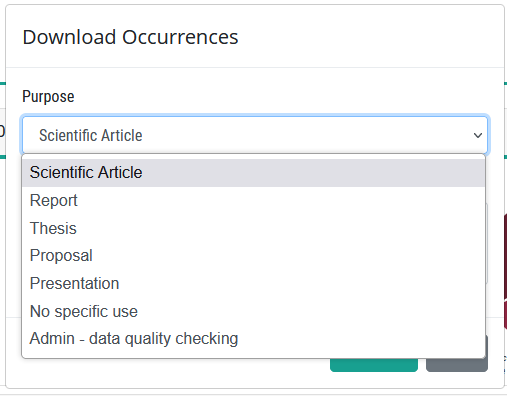Click the teal line left of the dialog
The width and height of the screenshot is (507, 396).
click(3, 83)
